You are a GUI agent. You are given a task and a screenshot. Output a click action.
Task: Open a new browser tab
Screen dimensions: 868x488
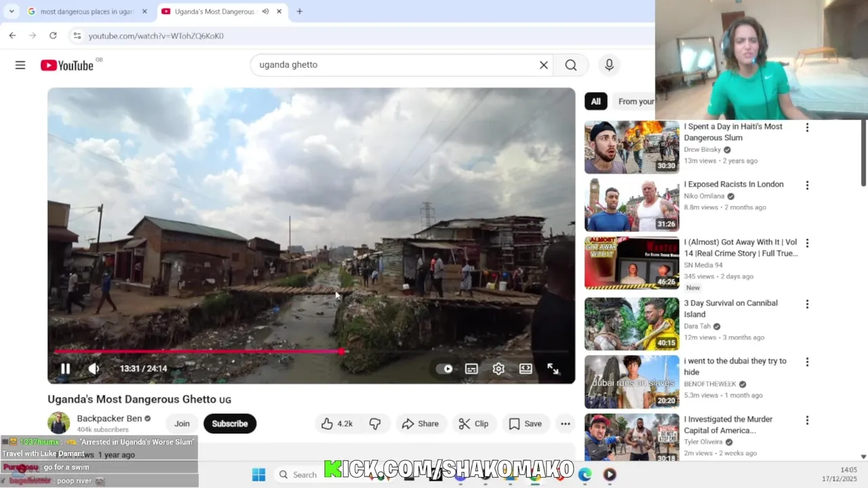tap(300, 12)
